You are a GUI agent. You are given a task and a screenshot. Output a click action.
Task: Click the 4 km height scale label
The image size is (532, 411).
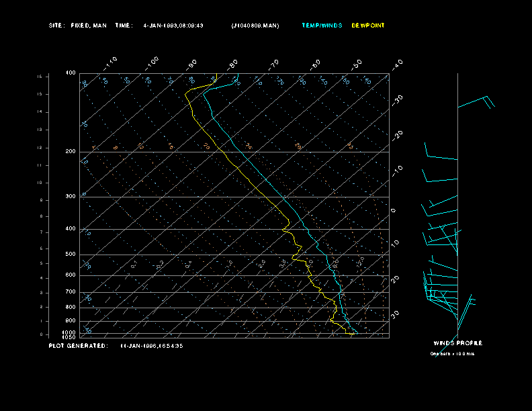[42, 278]
